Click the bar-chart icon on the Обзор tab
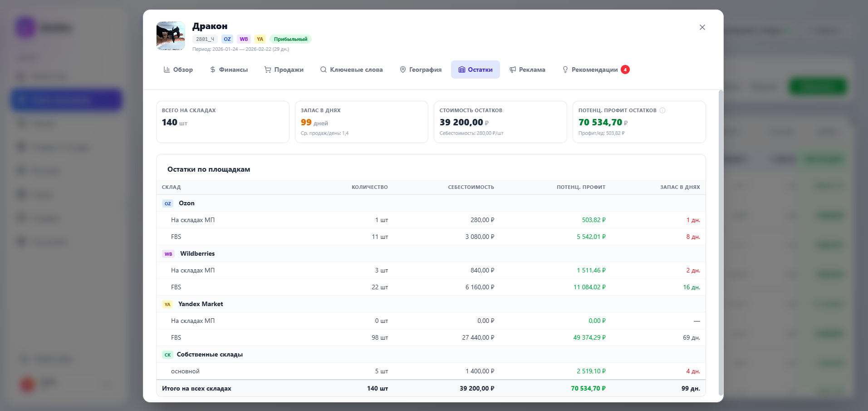This screenshot has width=868, height=411. (x=167, y=69)
